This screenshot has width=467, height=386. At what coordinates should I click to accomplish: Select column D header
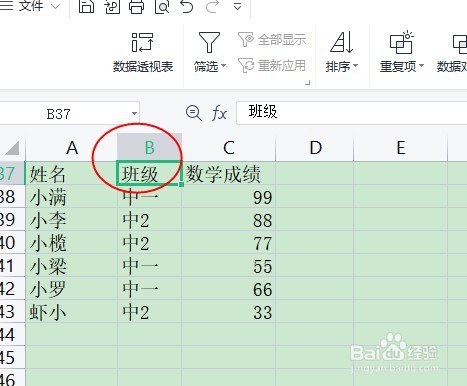point(315,148)
